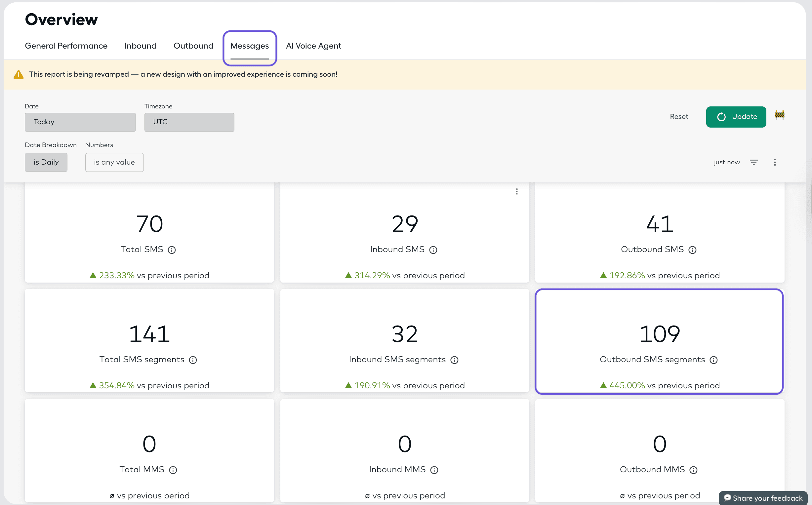Screen dimensions: 812x505
Task: Open the Inbound SMS tile three-dot menu
Action: 517,191
